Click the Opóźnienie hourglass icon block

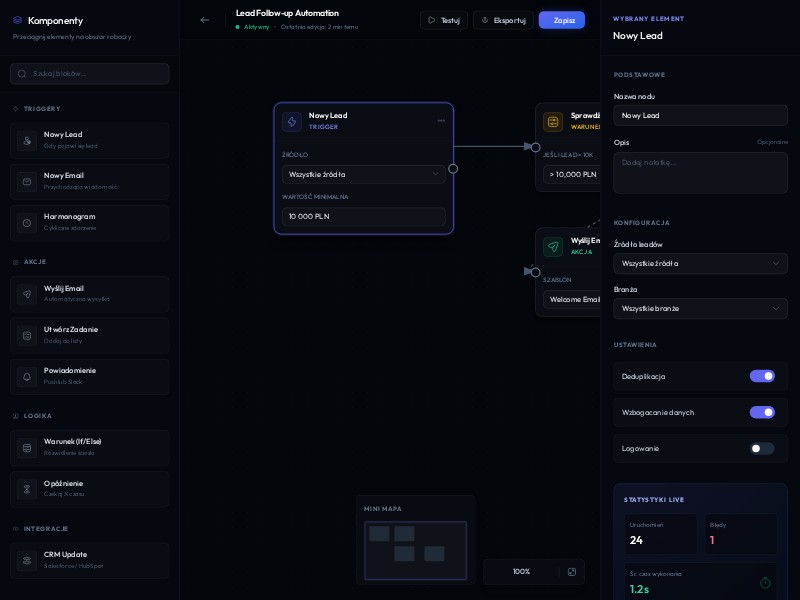[27, 488]
